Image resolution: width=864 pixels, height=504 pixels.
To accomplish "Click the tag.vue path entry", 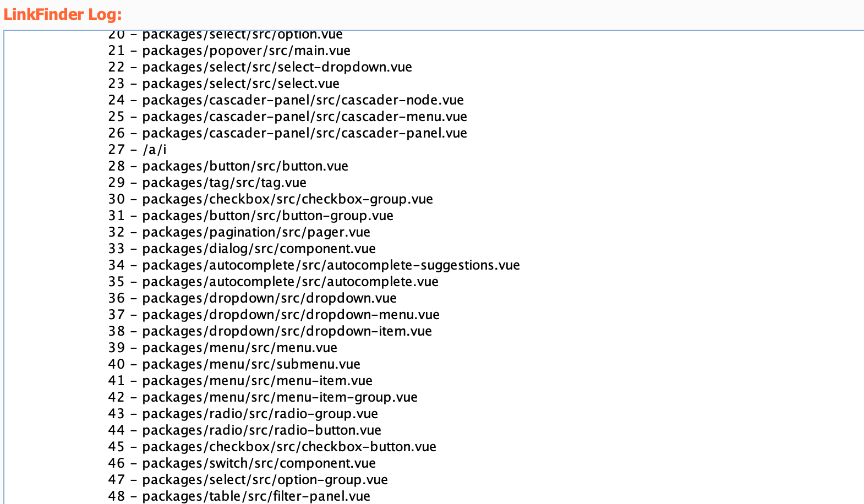I will coord(224,183).
